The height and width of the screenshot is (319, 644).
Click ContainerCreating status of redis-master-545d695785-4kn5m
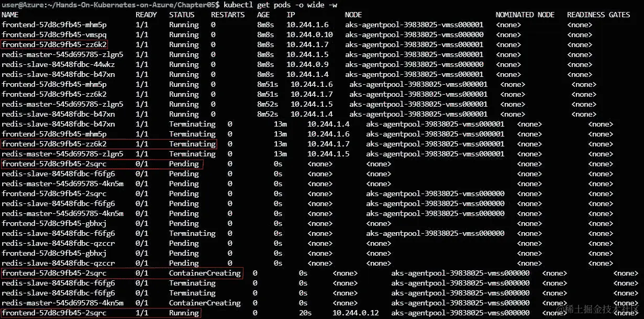[x=205, y=303]
